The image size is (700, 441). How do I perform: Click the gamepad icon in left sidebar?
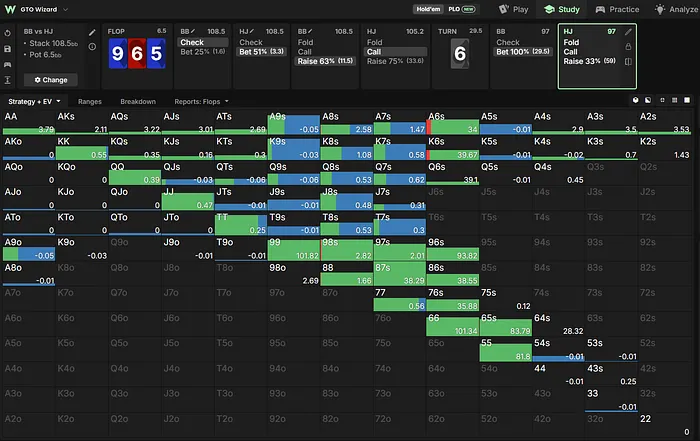[8, 65]
